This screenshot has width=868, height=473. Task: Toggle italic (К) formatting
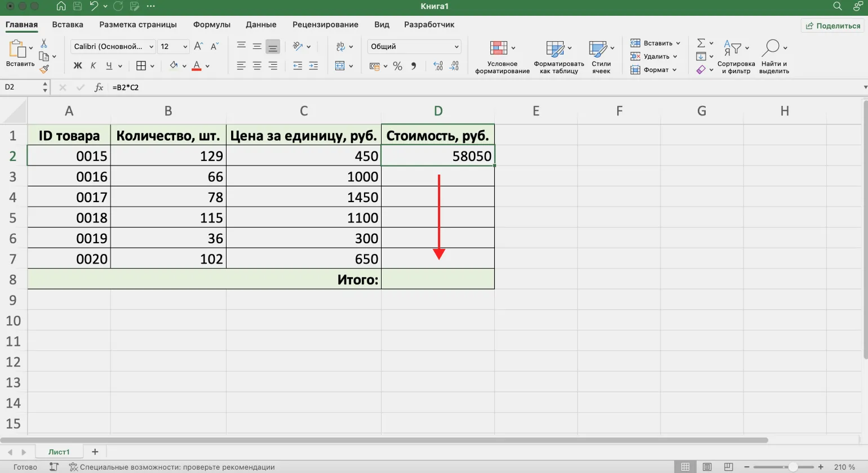93,66
